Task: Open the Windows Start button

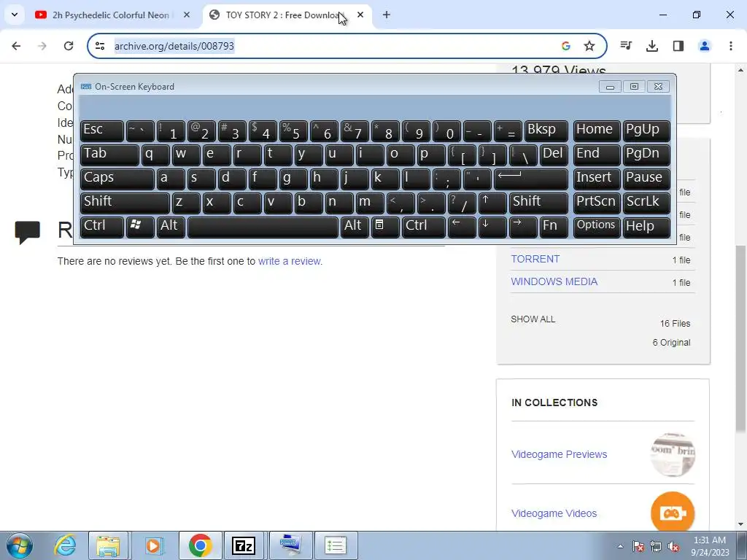Action: (x=19, y=545)
